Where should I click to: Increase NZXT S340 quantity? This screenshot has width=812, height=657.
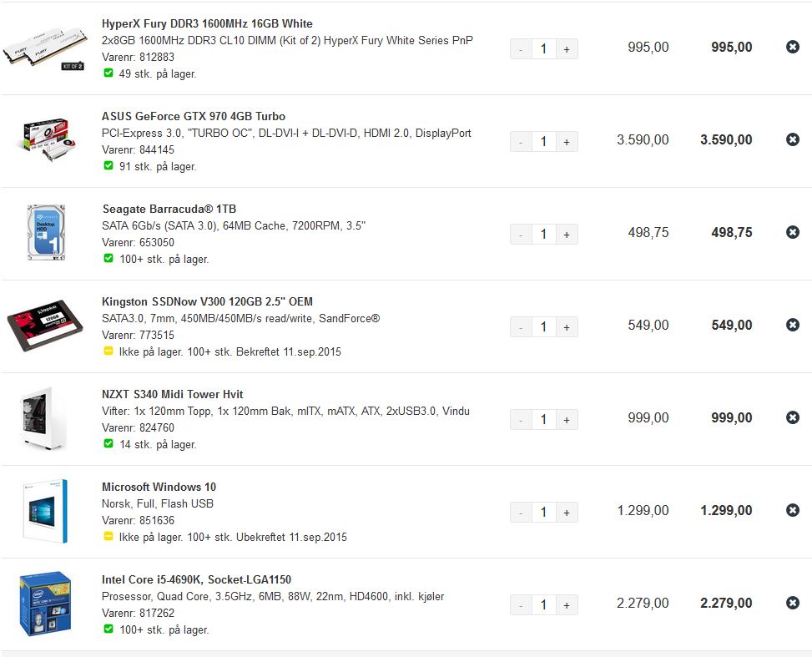(567, 420)
